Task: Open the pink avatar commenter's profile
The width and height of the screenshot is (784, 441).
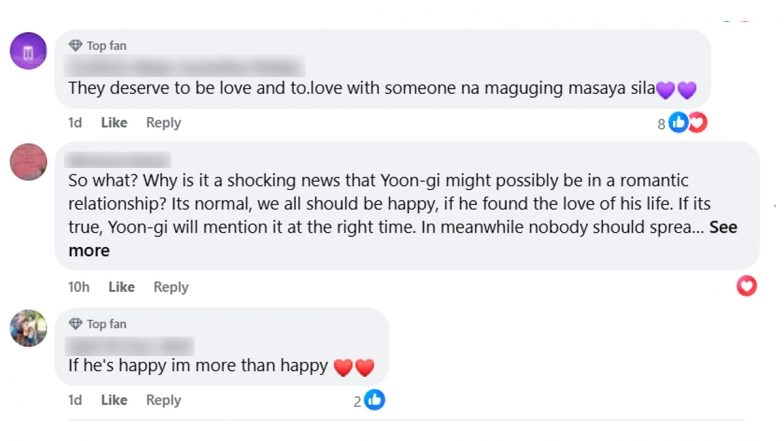Action: [x=28, y=161]
